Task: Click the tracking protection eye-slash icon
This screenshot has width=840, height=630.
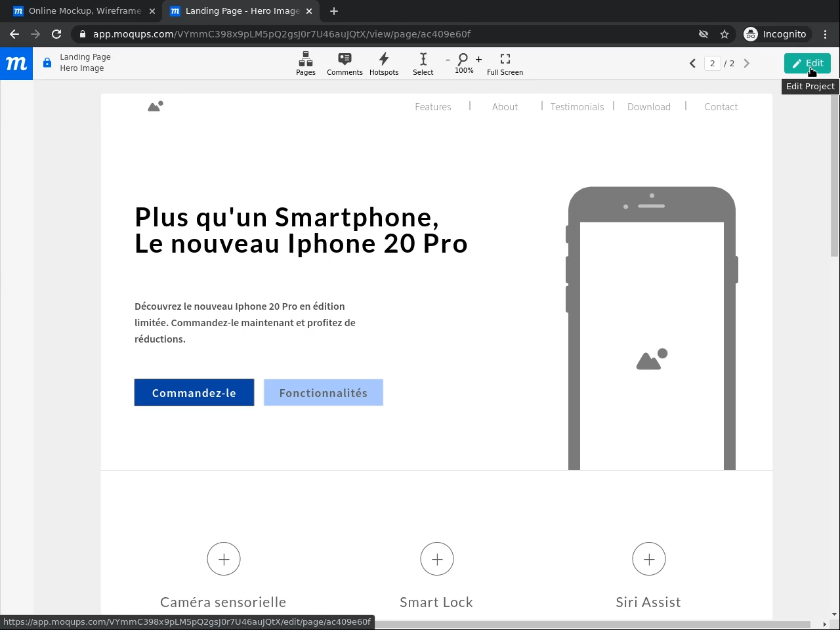Action: click(x=703, y=34)
